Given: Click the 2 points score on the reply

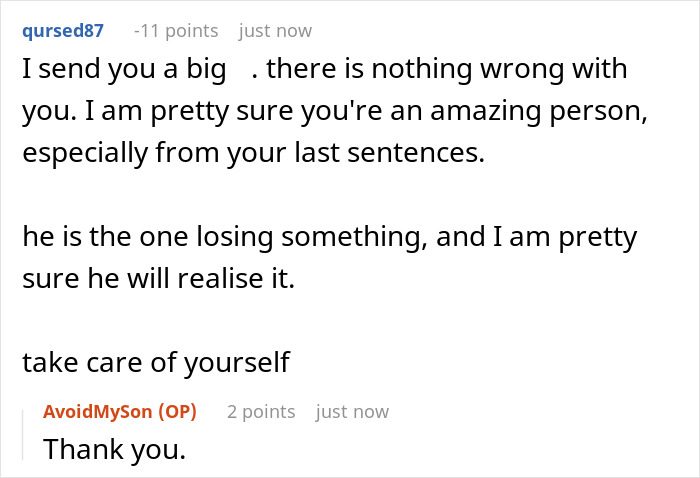Looking at the screenshot, I should click(x=261, y=411).
